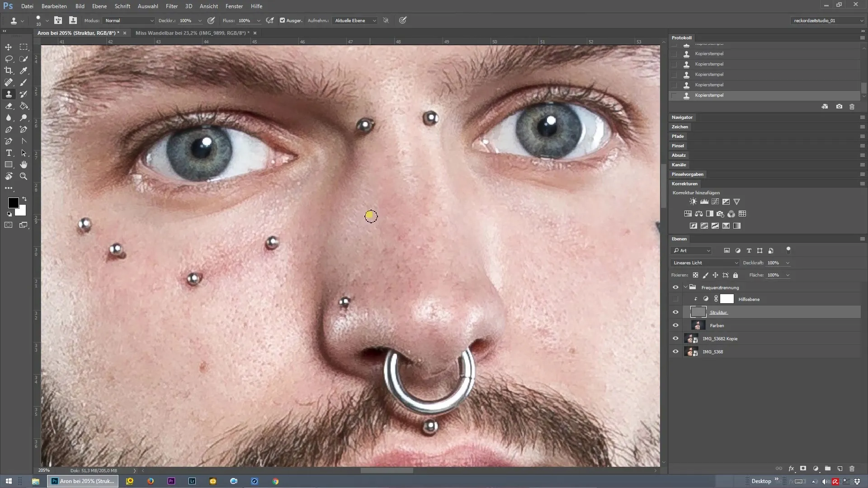Select last Kopierstempel history state
The width and height of the screenshot is (868, 488).
click(x=764, y=95)
